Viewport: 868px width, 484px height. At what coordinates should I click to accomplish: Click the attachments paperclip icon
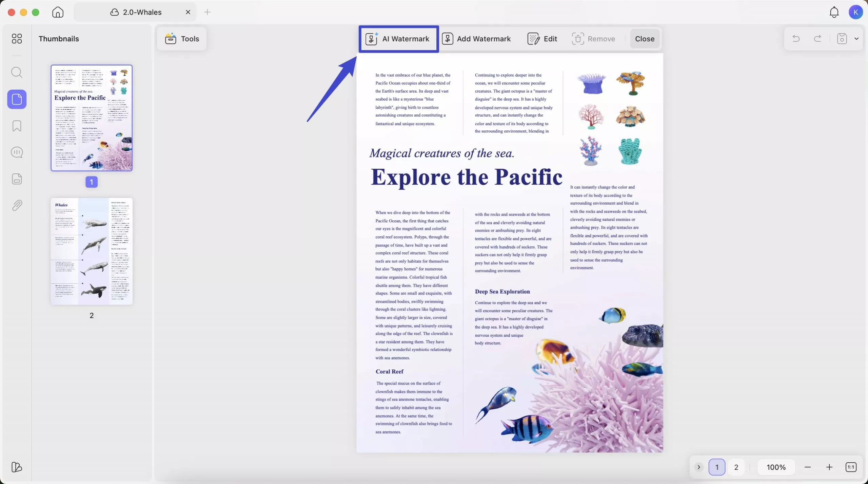tap(17, 205)
